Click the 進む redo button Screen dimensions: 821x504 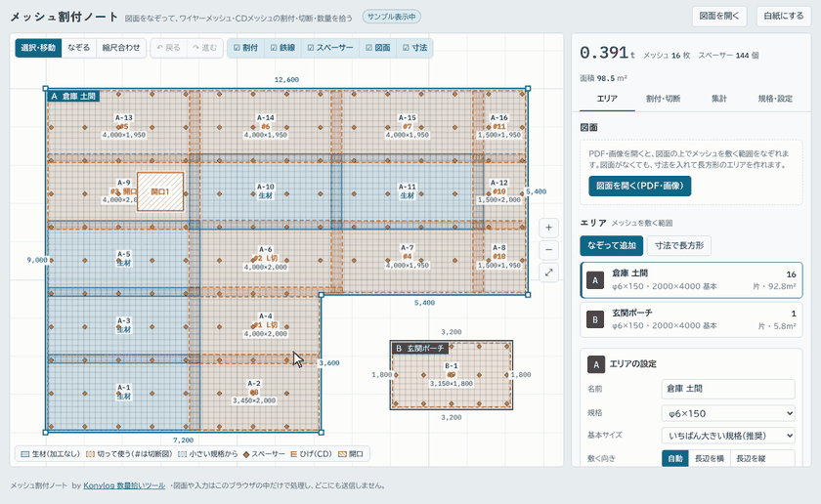point(204,48)
